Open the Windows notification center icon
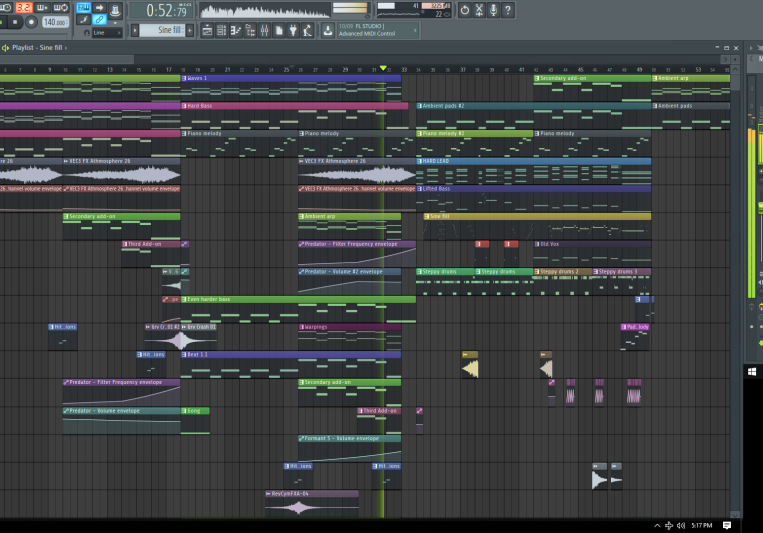This screenshot has height=533, width=763. coord(727,525)
